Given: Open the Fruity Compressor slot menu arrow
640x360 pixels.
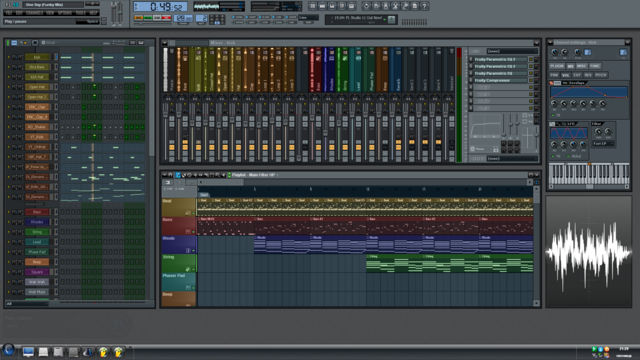Looking at the screenshot, I should 471,81.
